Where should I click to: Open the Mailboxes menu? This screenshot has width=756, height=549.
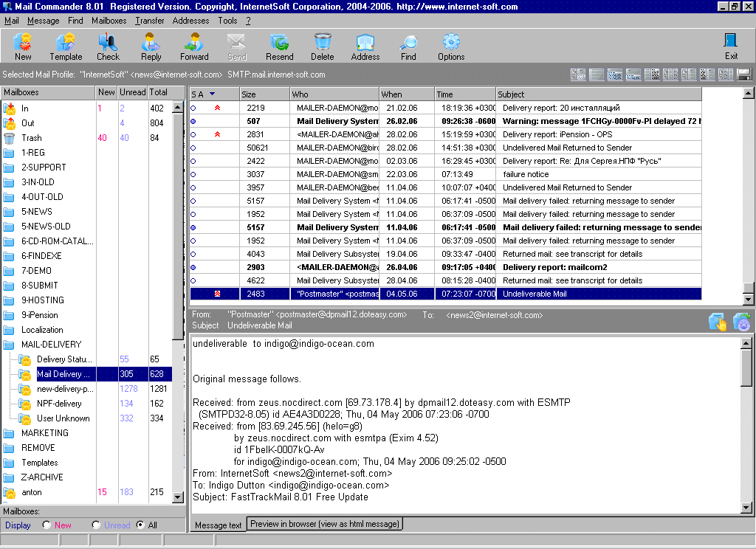(x=109, y=21)
